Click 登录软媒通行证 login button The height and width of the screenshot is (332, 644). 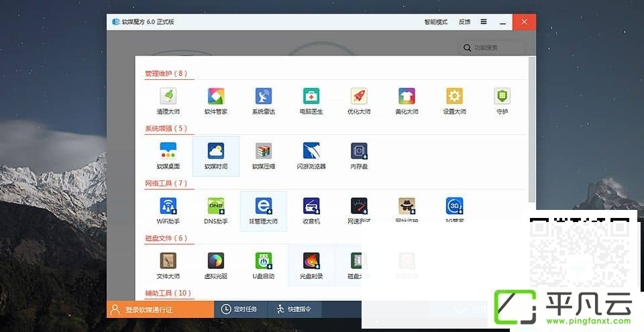160,309
